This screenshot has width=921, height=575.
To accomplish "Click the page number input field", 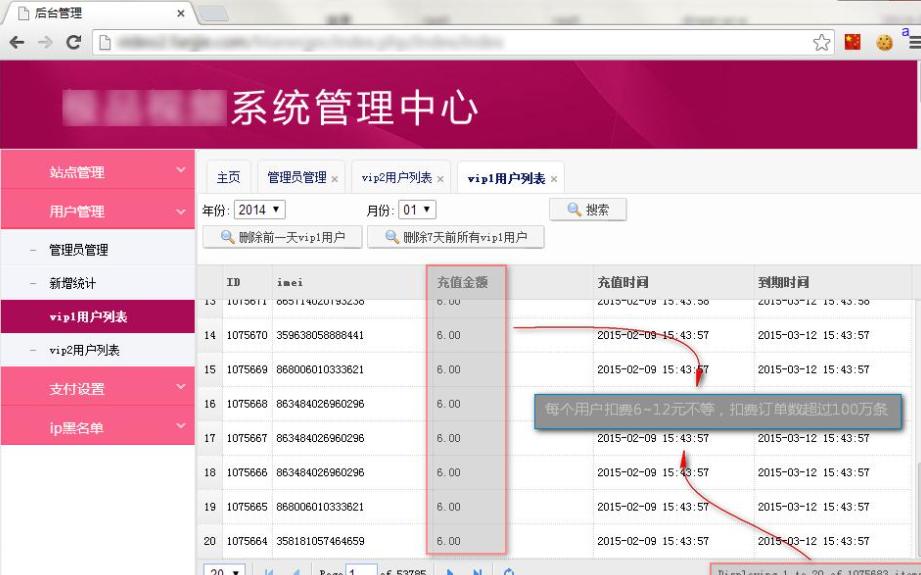I will coord(361,571).
